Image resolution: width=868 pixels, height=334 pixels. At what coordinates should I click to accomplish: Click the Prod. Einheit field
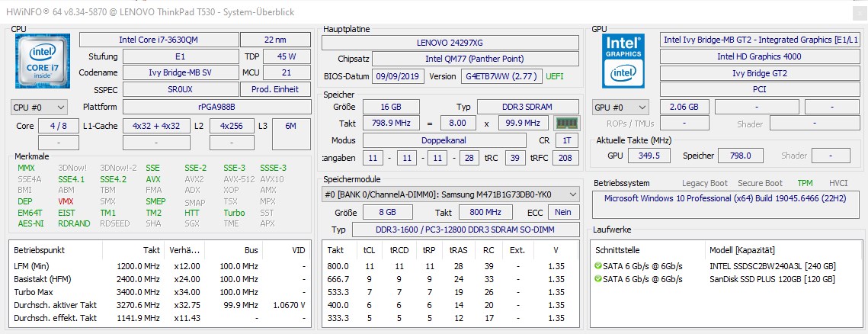coord(275,89)
